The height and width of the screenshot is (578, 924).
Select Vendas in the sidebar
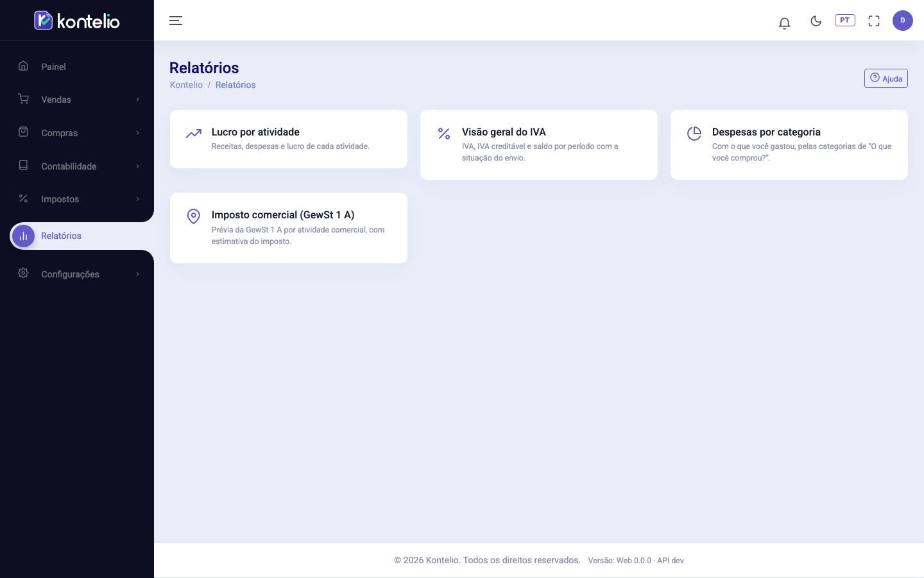56,100
